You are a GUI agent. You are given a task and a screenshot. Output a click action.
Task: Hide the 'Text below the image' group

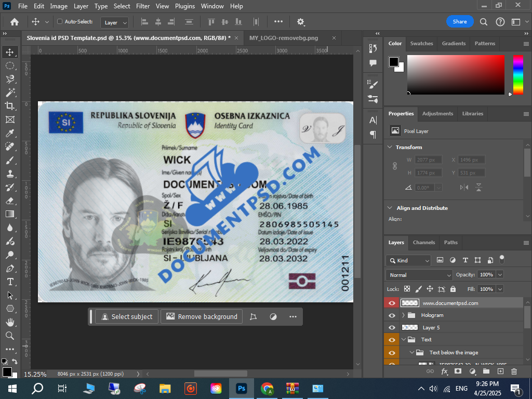point(392,353)
